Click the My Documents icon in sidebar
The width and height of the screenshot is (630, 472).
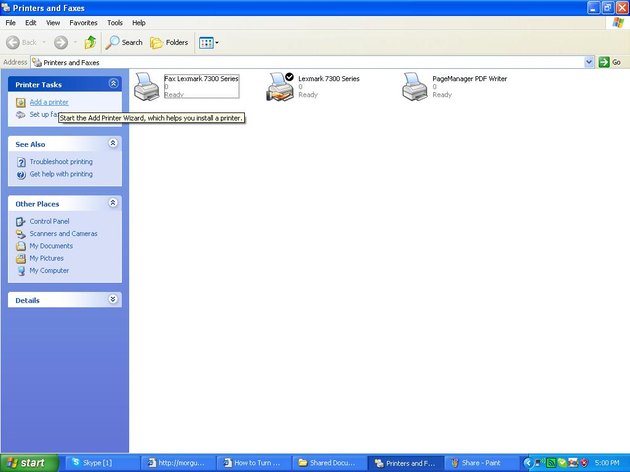pos(20,246)
